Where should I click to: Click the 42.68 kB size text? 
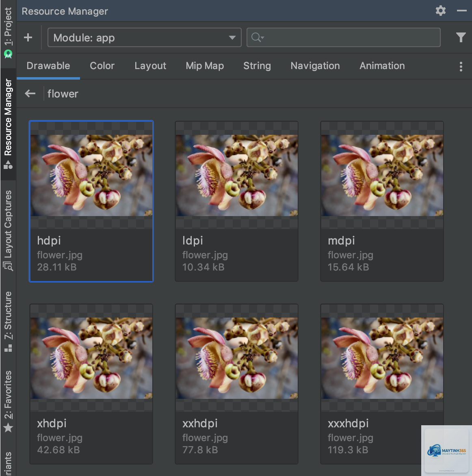[58, 450]
